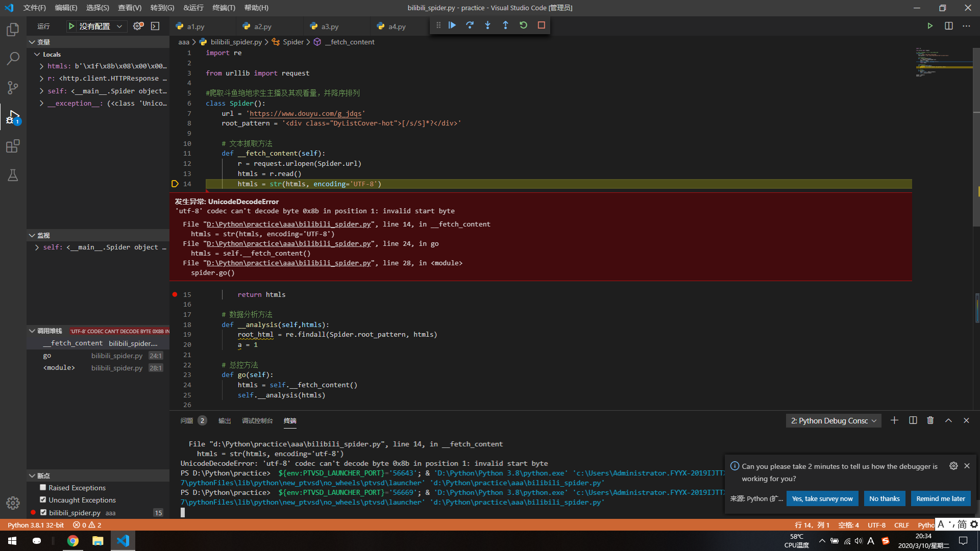Toggle bilibili_spider.py line 15 breakpoint checkbox

click(x=43, y=513)
